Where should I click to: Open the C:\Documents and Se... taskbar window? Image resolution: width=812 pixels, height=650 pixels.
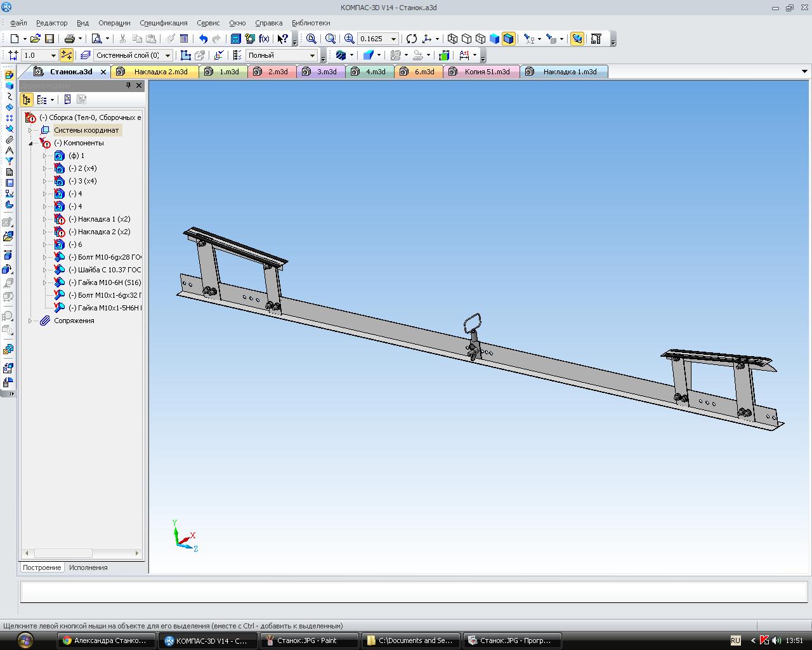[x=411, y=640]
